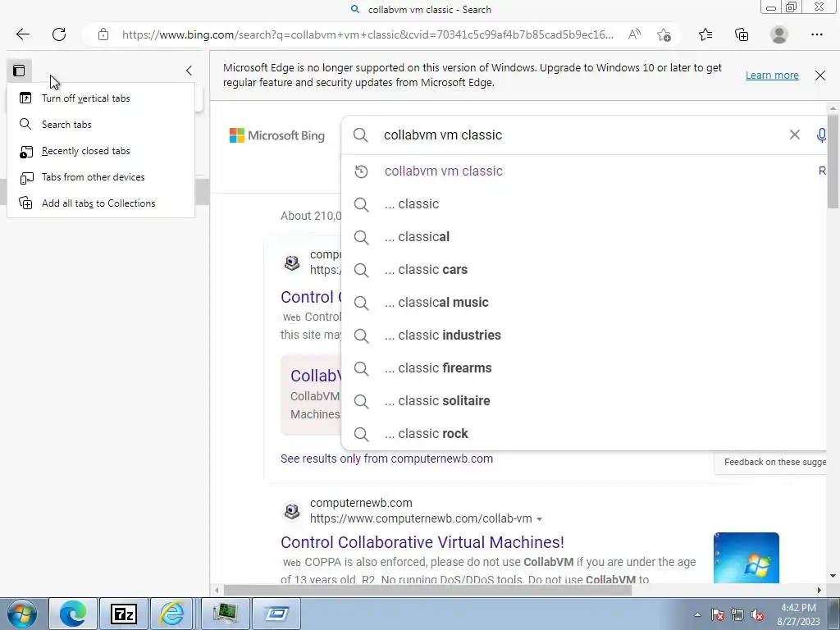Choose Add all tabs to Collections

click(x=101, y=203)
